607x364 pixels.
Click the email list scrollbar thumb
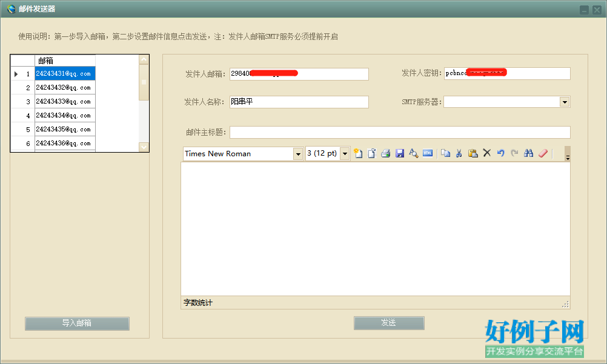[x=144, y=82]
